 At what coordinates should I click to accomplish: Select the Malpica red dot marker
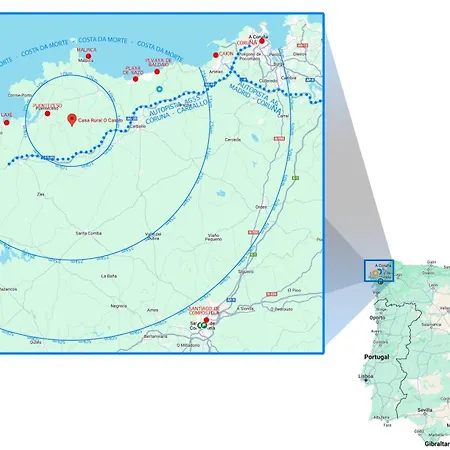pos(88,56)
